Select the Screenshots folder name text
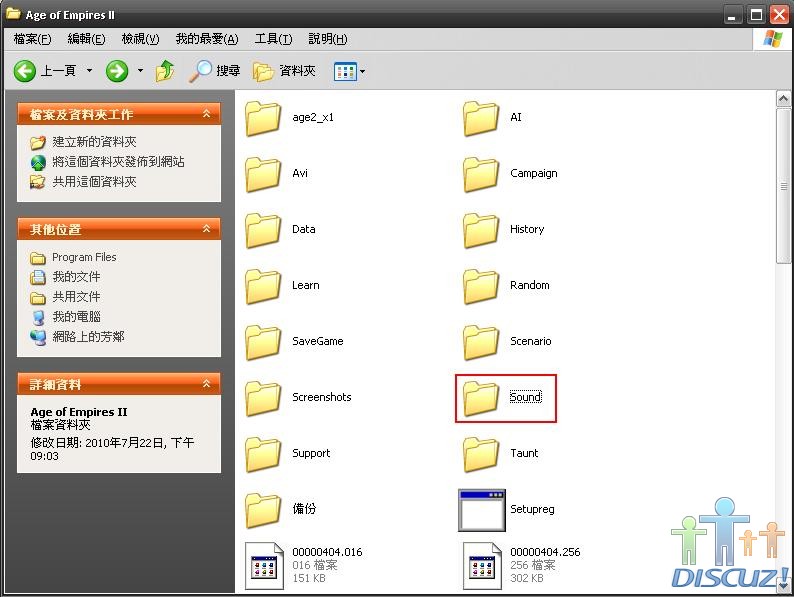794x597 pixels. 322,397
